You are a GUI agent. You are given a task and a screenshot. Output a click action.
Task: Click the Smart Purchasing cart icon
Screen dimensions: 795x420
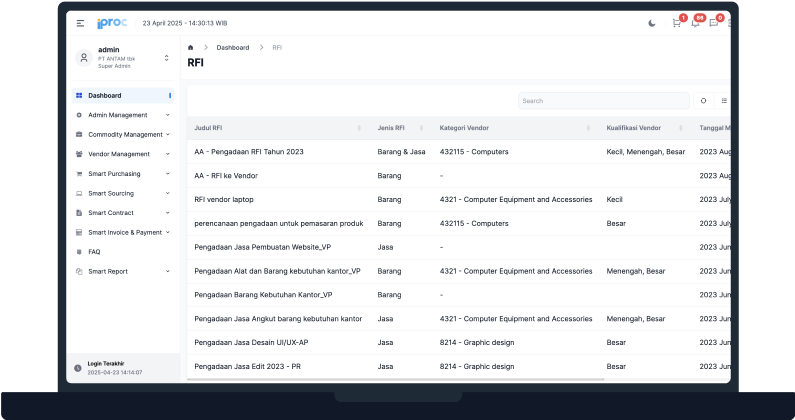coord(79,173)
